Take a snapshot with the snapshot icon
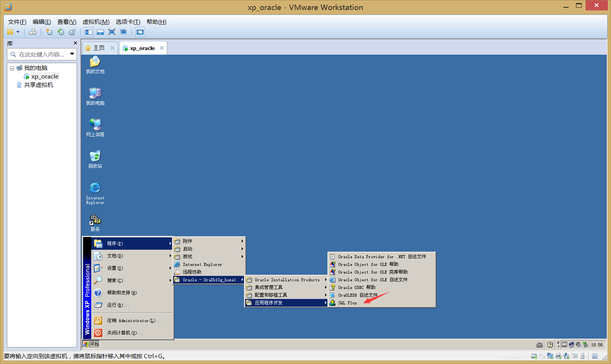 (49, 32)
